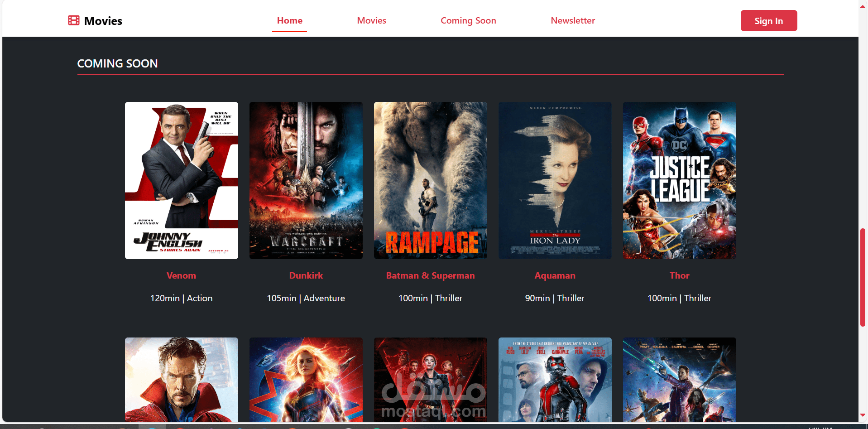Go to the Movies nav link
The width and height of the screenshot is (868, 429).
(x=372, y=20)
